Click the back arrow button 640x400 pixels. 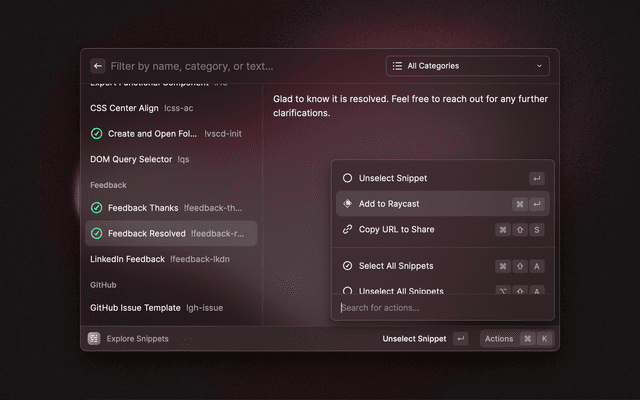[x=98, y=66]
